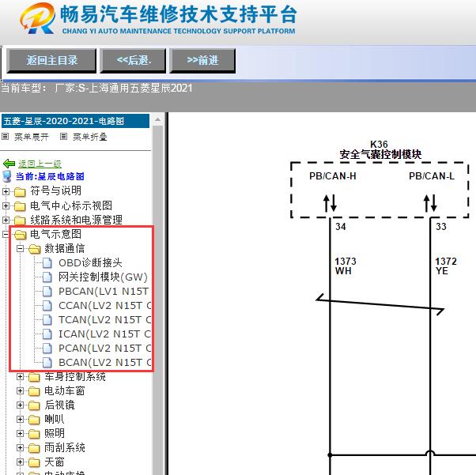Click the OBD诊断接头 page icon
The height and width of the screenshot is (475, 476).
tap(47, 263)
